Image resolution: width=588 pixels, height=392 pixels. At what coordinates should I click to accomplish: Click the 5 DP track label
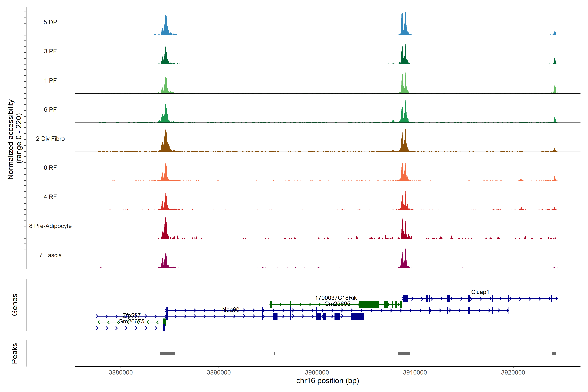coord(50,22)
